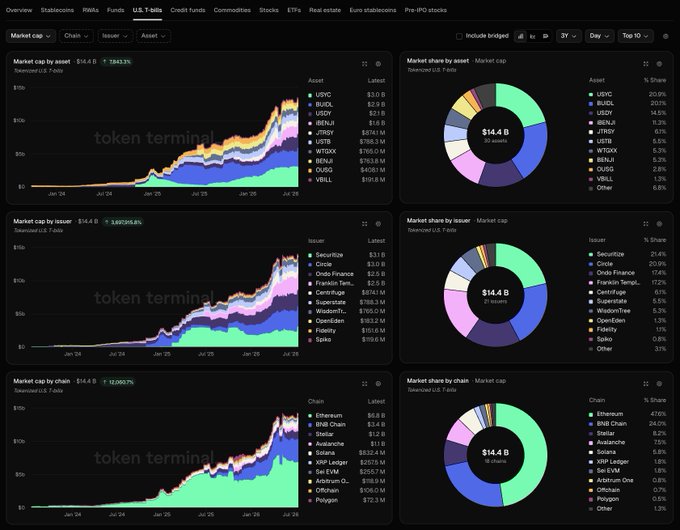Open options for Market share by issuer chart
The width and height of the screenshot is (680, 530).
tap(659, 224)
